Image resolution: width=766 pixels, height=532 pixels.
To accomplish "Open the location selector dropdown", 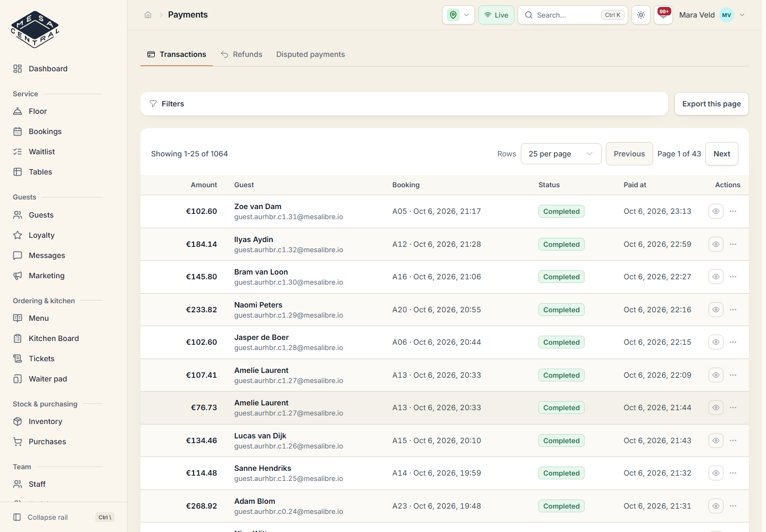I will [x=459, y=15].
